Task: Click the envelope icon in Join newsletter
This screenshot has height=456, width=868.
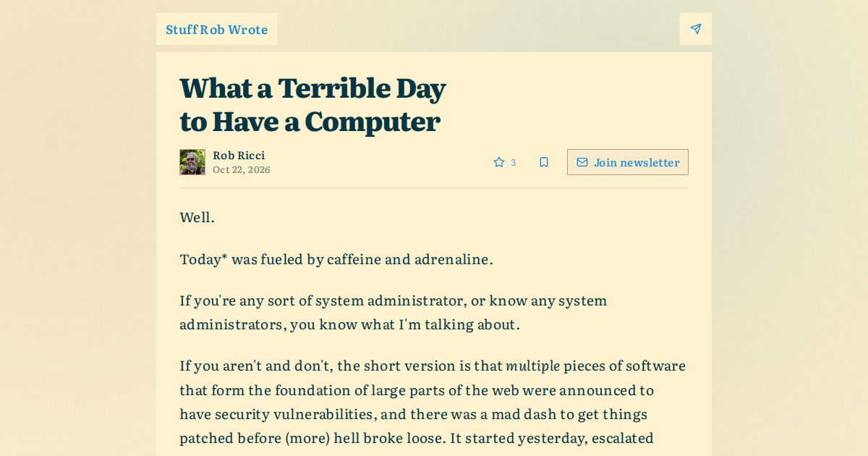Action: coord(582,162)
